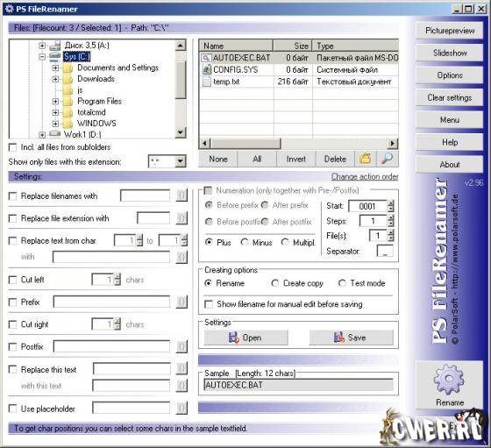Click the None selection button
This screenshot has height=448, width=491.
218,159
